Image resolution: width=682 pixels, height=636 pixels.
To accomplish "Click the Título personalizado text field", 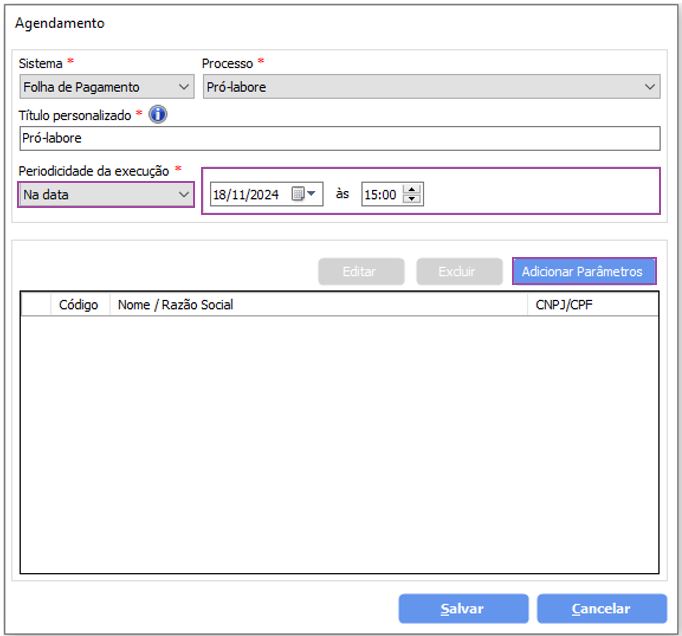I will coord(340,139).
